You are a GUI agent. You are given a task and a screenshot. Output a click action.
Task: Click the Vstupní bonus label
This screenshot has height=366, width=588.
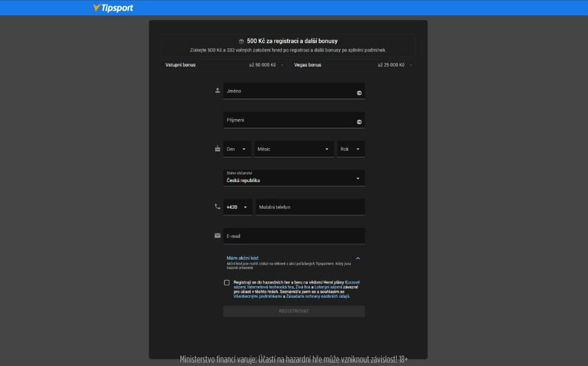(x=180, y=65)
